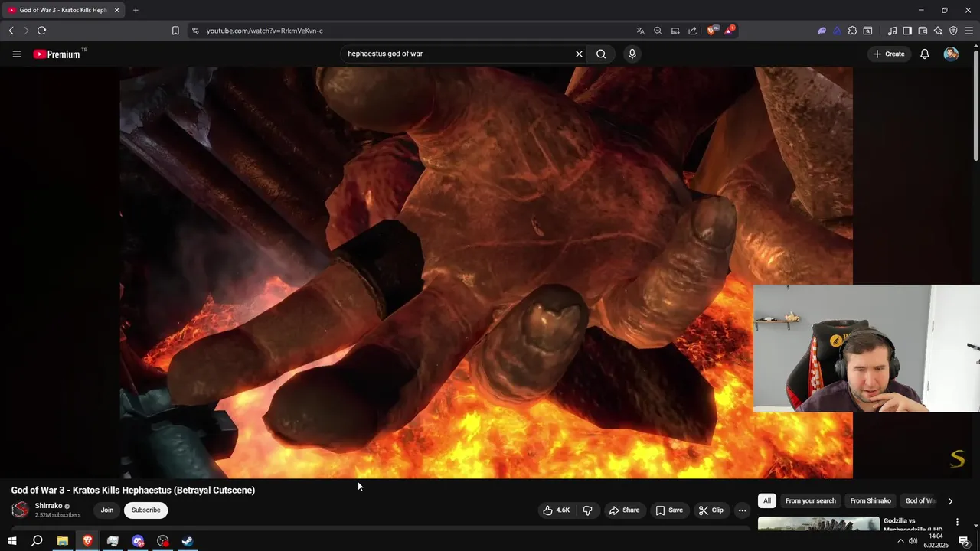Click the video title text

(x=132, y=490)
